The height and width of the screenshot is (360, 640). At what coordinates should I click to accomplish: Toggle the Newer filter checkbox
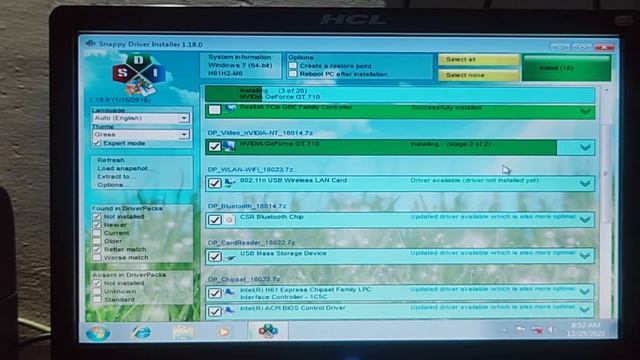pyautogui.click(x=97, y=224)
